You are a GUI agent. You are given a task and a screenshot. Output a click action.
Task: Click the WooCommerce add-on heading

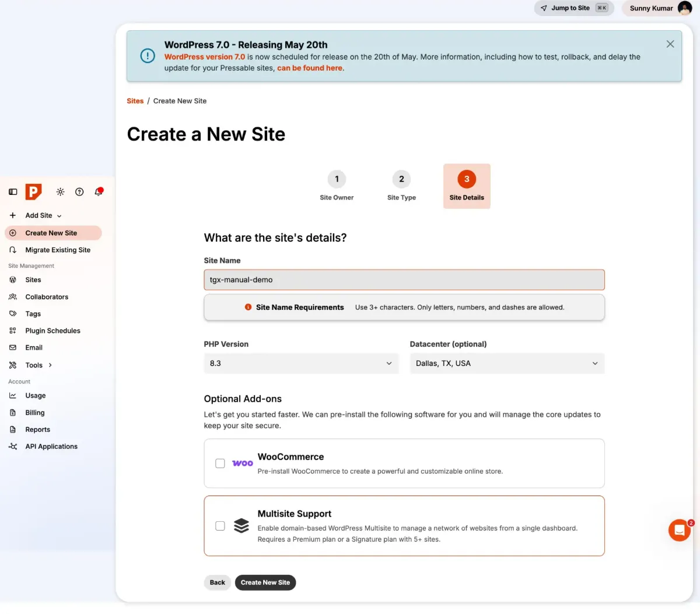click(290, 457)
